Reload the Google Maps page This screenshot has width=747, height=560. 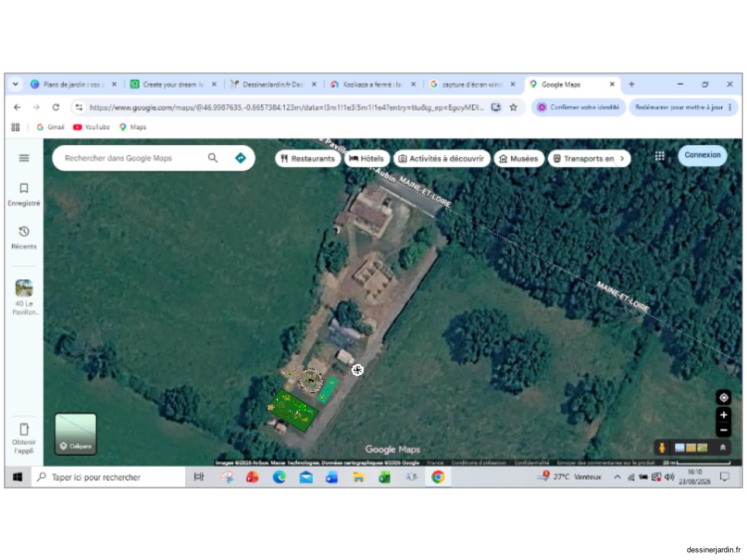[x=55, y=107]
